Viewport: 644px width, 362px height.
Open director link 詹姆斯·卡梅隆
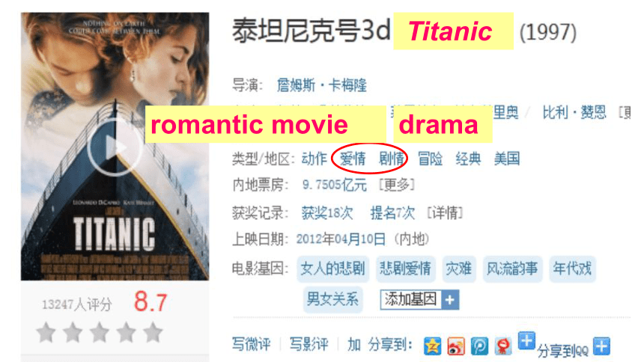click(321, 85)
